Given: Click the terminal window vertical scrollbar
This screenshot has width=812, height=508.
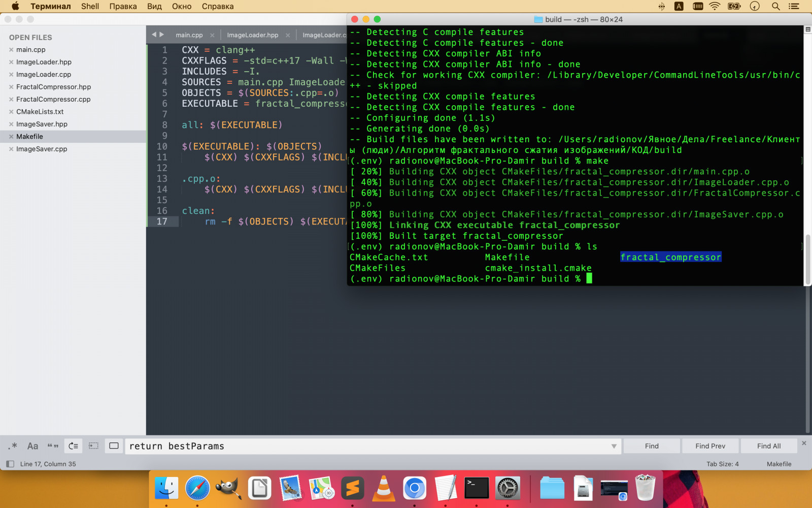Looking at the screenshot, I should pos(808,259).
